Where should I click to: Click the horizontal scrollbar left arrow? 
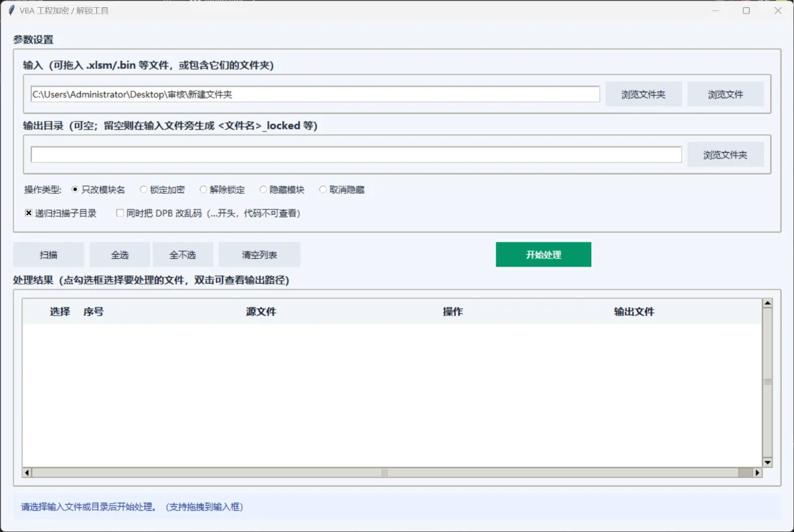[x=27, y=473]
